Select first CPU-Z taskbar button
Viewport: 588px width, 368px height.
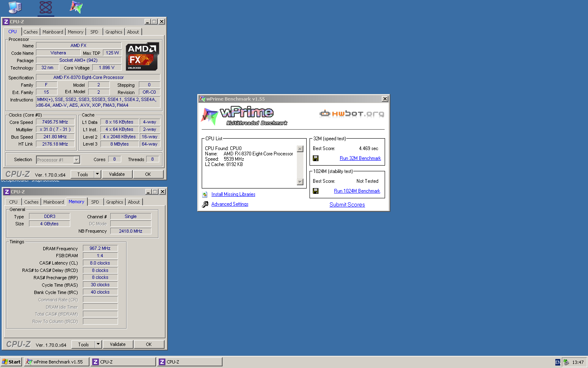[x=123, y=362]
